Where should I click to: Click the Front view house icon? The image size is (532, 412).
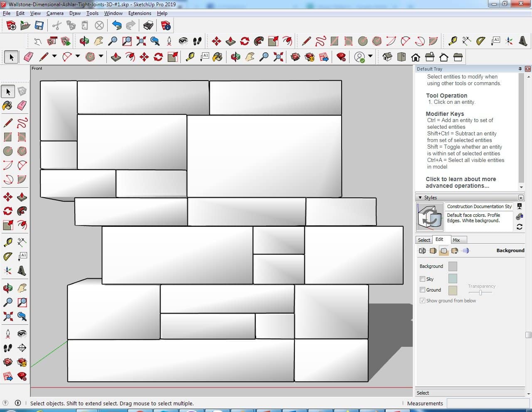(415, 57)
